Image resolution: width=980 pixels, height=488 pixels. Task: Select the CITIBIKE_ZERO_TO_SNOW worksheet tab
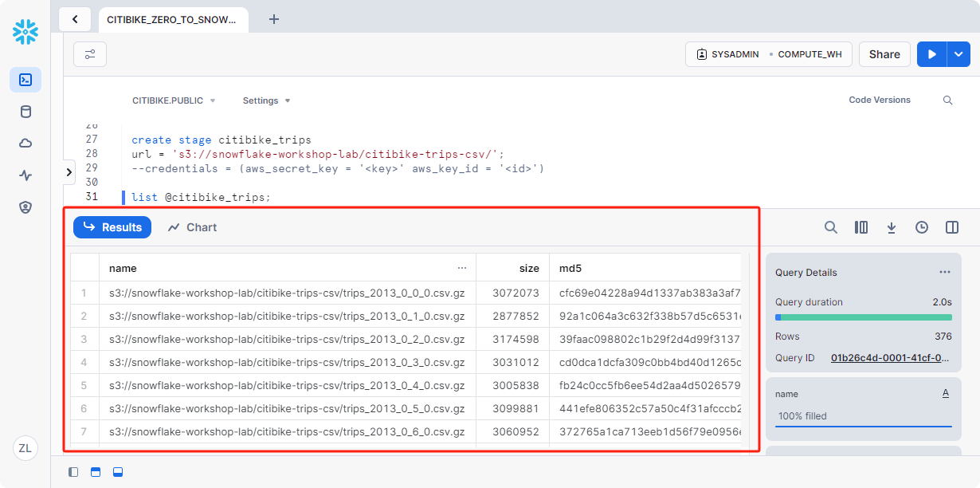pos(172,19)
